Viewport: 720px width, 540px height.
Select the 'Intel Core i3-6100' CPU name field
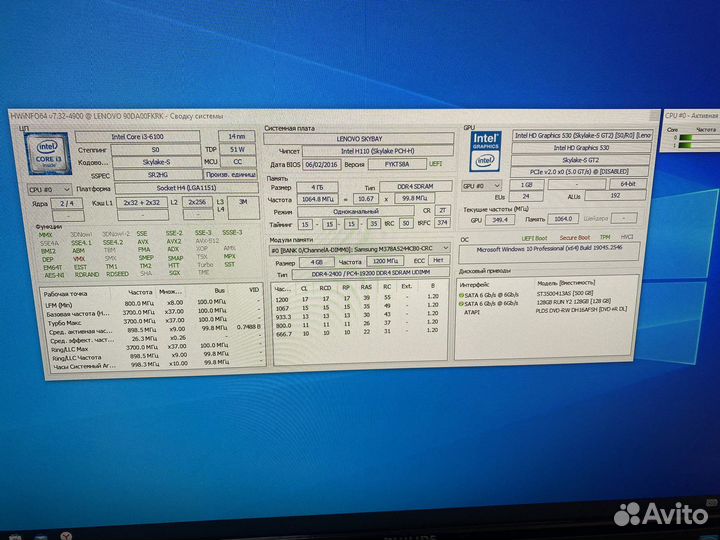click(x=137, y=137)
